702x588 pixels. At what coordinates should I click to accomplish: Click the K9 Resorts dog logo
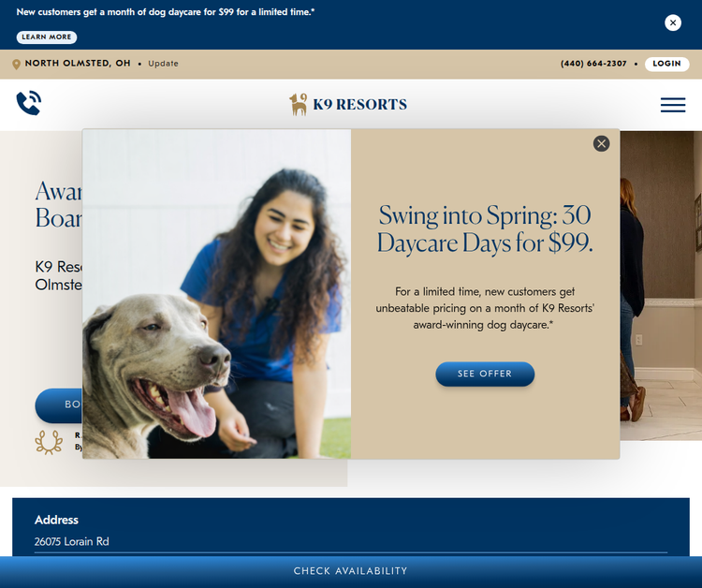click(x=300, y=104)
